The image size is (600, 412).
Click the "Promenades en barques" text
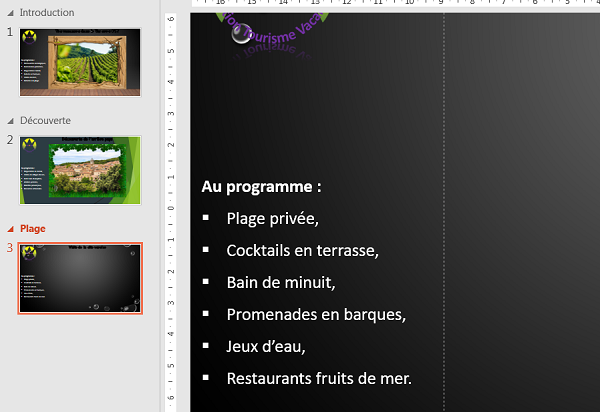point(316,314)
